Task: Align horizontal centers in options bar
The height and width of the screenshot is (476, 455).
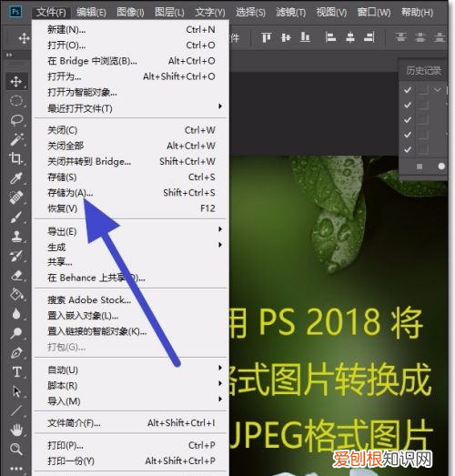Action: point(350,37)
